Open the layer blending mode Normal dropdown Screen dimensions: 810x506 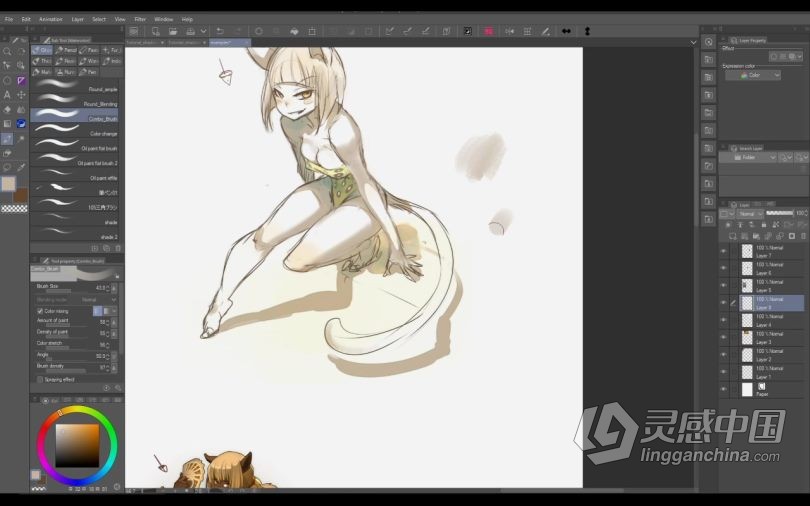[x=750, y=214]
